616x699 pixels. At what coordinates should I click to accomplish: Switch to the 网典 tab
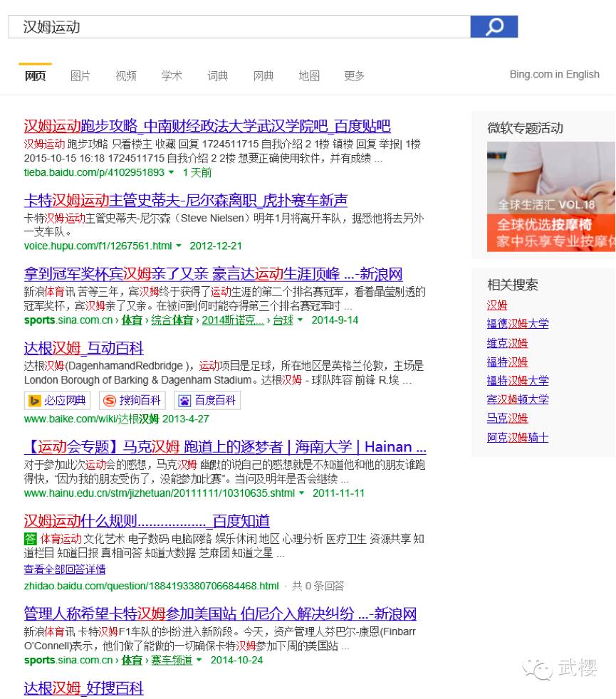(x=263, y=75)
